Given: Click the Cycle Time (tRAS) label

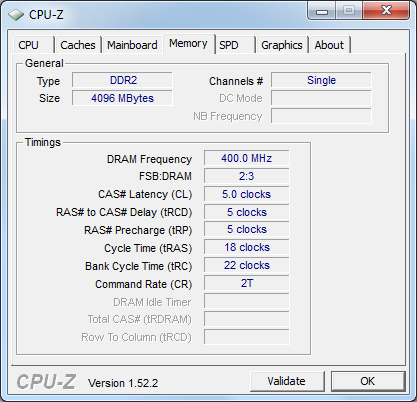Looking at the screenshot, I should pos(148,248).
